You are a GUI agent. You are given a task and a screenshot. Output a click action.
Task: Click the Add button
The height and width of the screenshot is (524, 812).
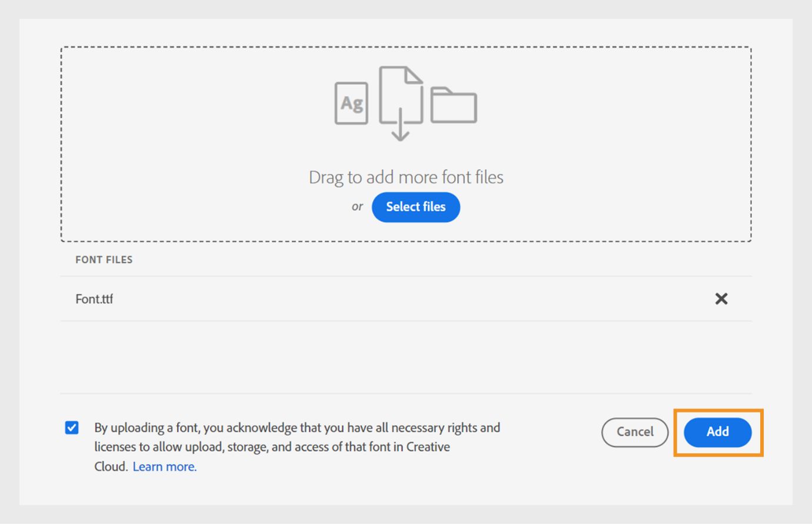pos(718,432)
